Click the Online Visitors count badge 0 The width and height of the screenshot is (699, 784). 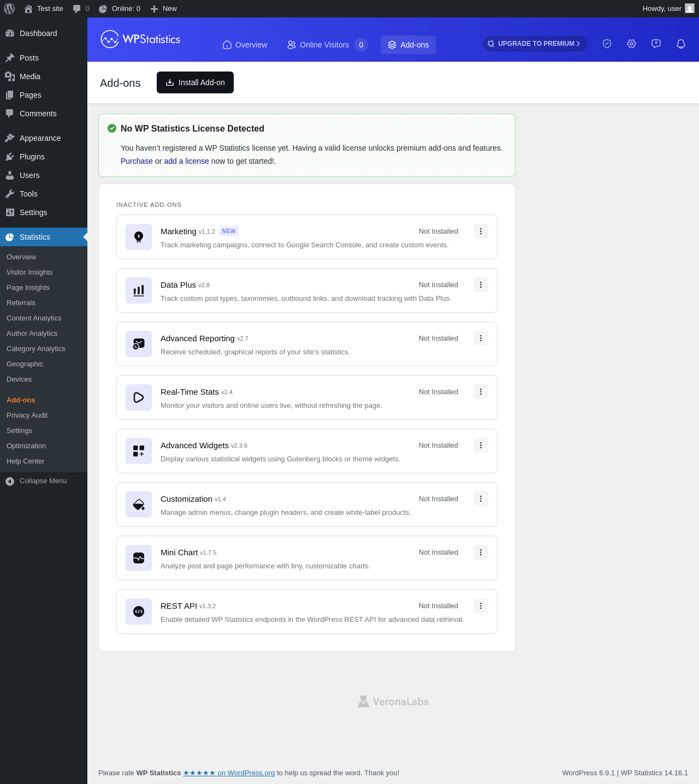pyautogui.click(x=361, y=45)
